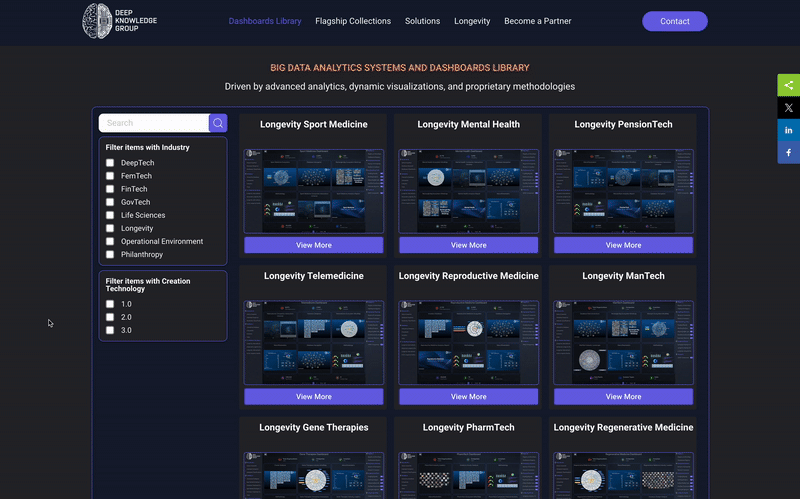
Task: Check the FemTech industry filter
Action: pos(110,176)
